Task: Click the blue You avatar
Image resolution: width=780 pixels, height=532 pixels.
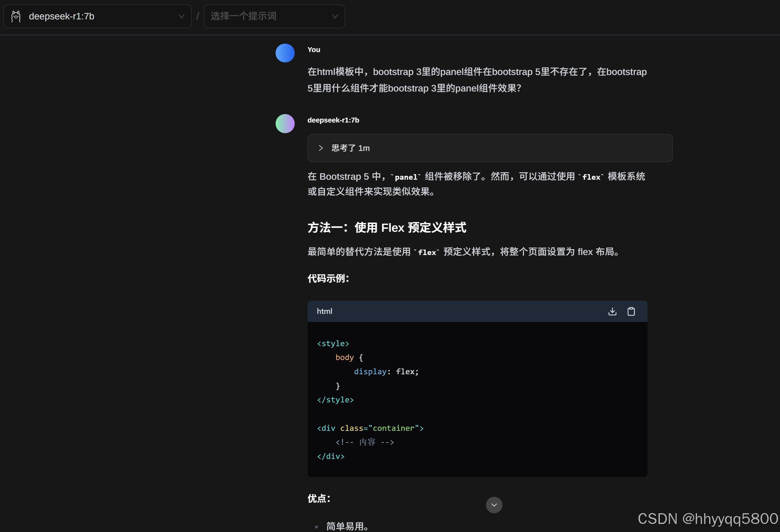Action: 285,53
